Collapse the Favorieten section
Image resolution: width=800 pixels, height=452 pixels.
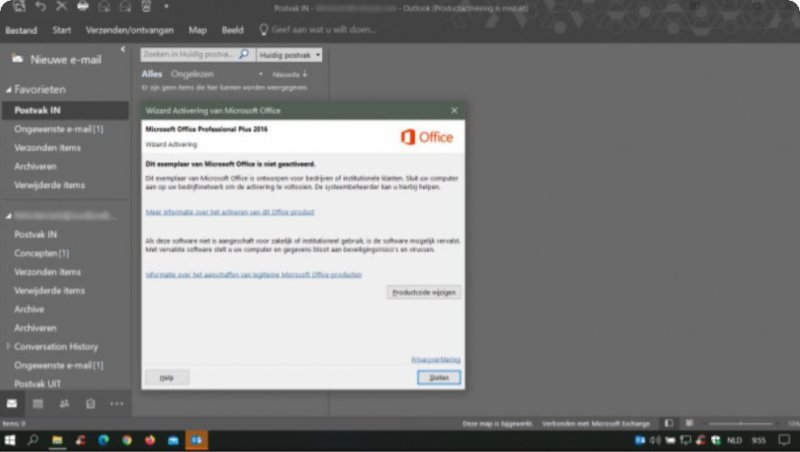[x=9, y=90]
